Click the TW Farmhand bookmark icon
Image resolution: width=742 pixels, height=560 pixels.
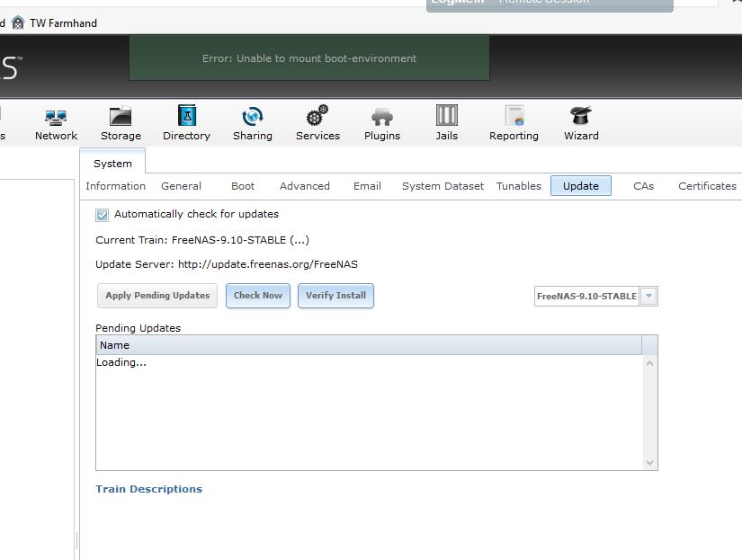(x=17, y=22)
